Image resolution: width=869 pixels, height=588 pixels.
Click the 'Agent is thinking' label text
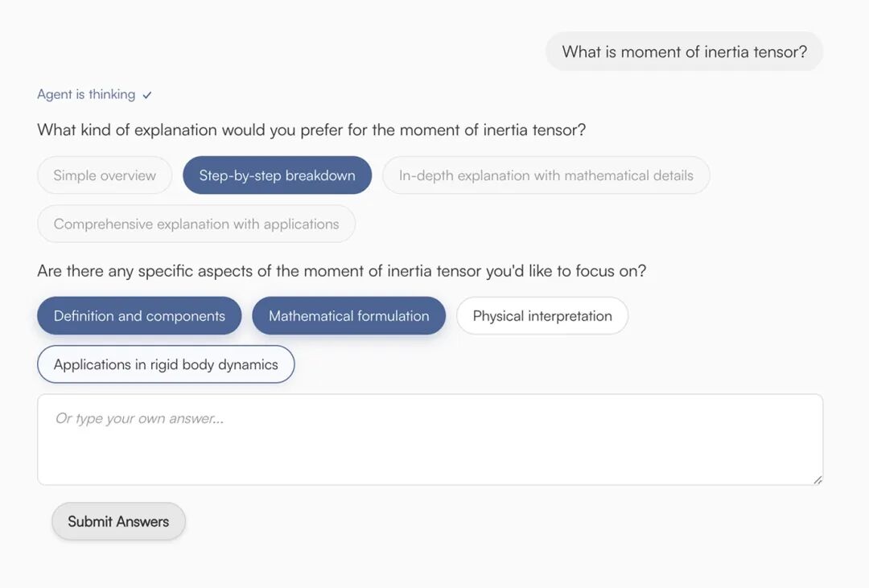pos(86,94)
